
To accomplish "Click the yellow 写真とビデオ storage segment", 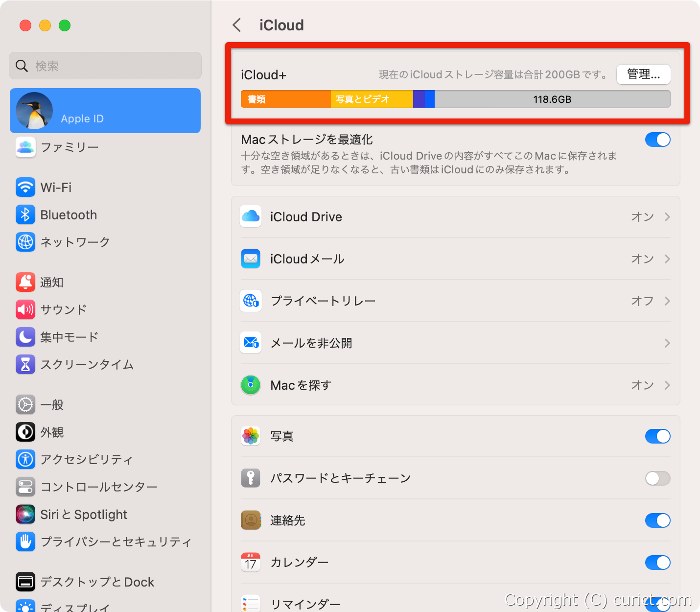I will pyautogui.click(x=372, y=99).
